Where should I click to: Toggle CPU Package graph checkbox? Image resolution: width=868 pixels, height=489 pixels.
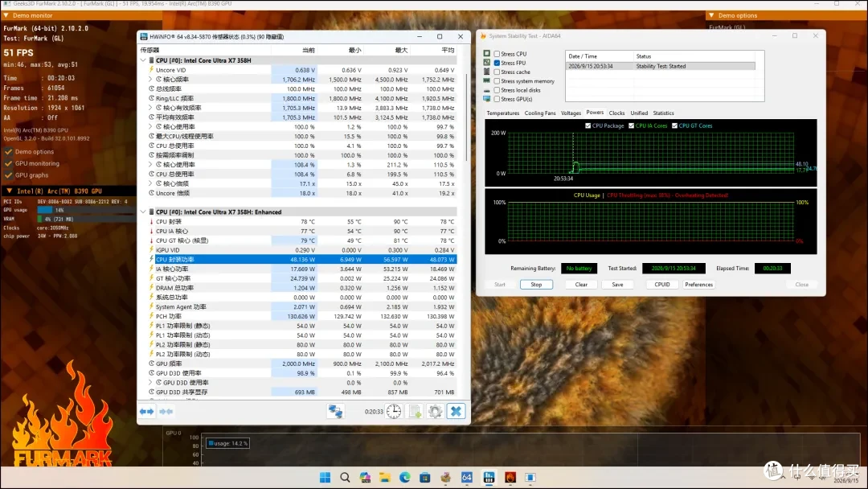point(588,125)
